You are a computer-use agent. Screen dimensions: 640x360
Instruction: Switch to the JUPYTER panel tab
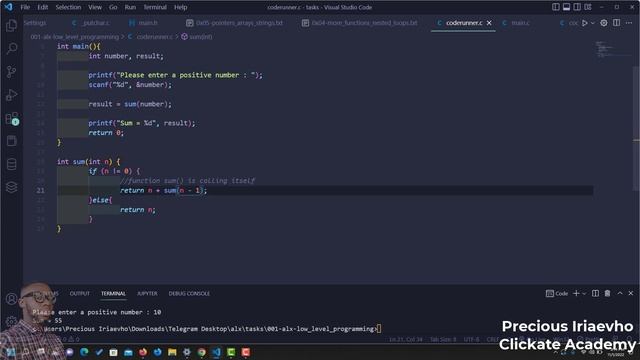pos(147,293)
